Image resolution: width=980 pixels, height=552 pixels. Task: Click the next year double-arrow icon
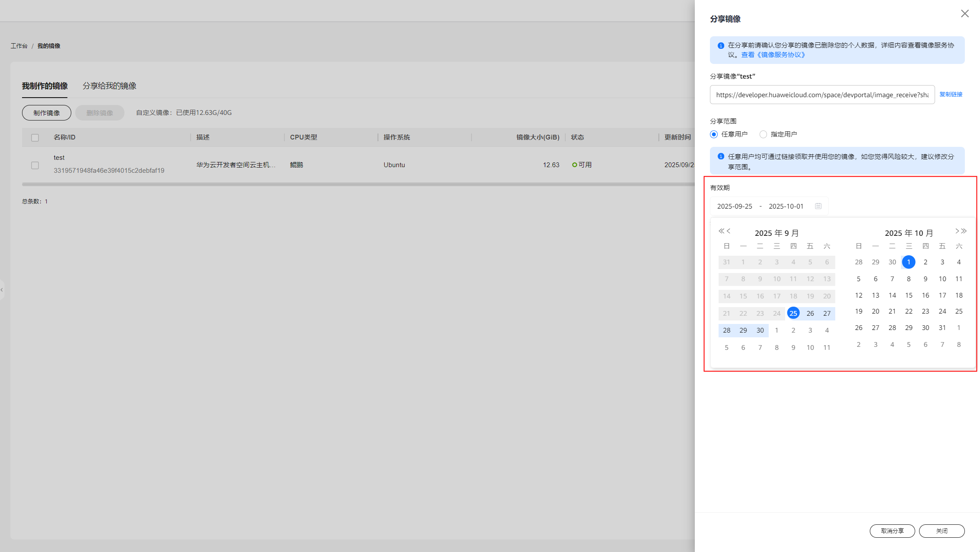pyautogui.click(x=964, y=231)
